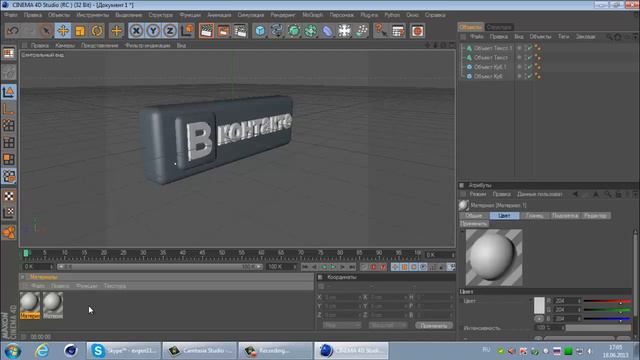Activate the Rotate tool
Image resolution: width=640 pixels, height=360 pixels.
pos(97,31)
